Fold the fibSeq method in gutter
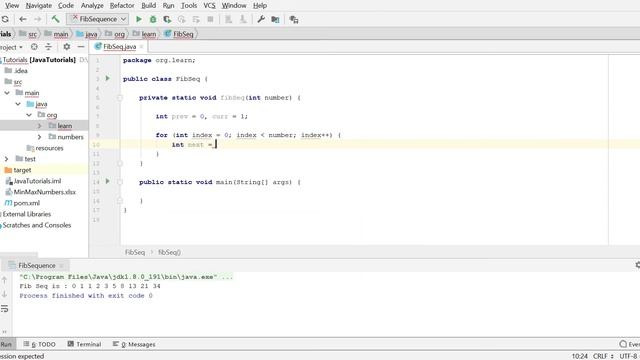Screen dimensions: 640x360 120,98
